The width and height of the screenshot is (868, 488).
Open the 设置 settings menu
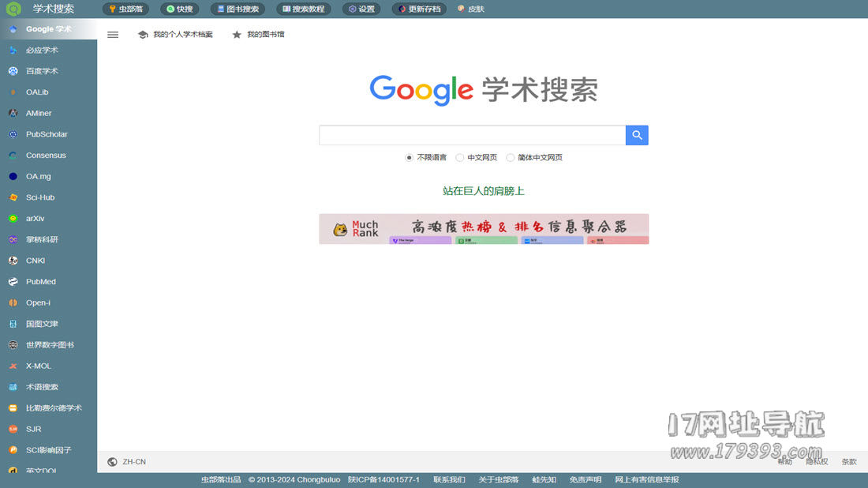361,9
